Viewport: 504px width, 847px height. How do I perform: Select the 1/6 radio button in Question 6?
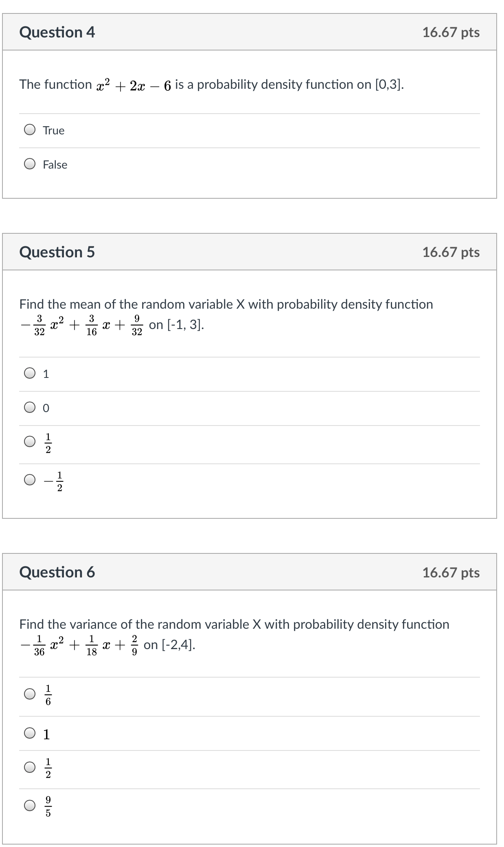click(30, 694)
